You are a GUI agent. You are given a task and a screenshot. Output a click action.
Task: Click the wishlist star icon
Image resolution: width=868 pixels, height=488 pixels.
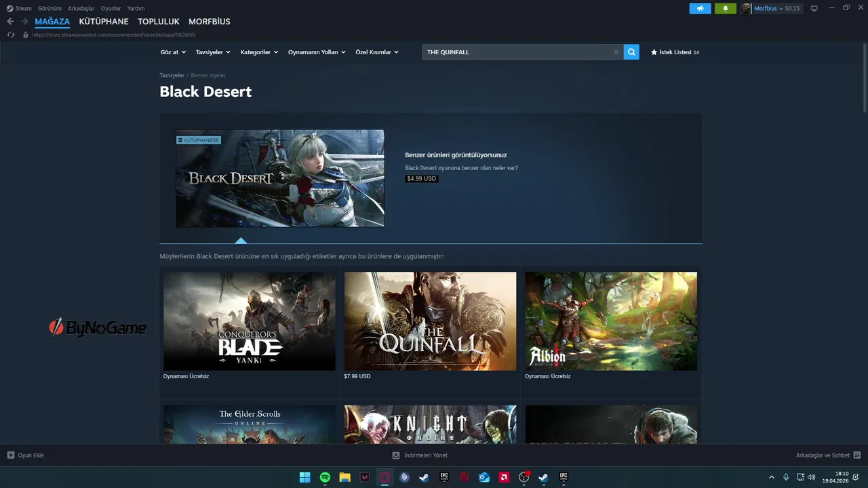654,52
